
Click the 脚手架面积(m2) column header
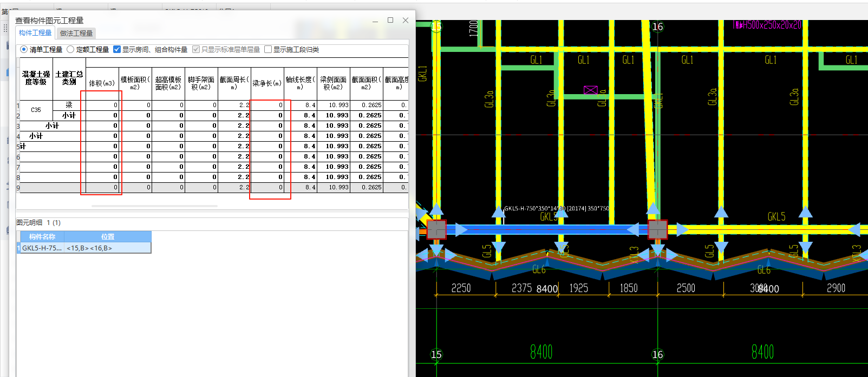tap(201, 83)
